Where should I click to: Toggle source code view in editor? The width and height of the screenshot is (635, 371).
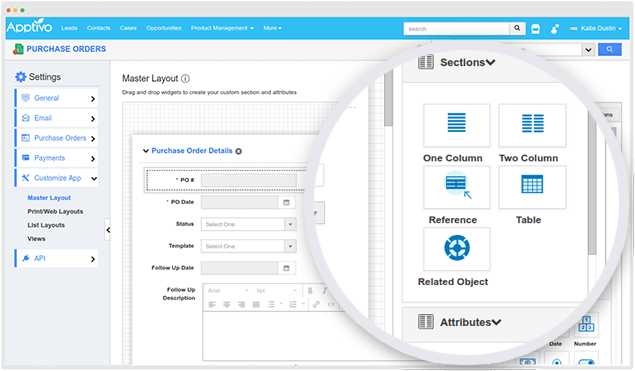[331, 304]
